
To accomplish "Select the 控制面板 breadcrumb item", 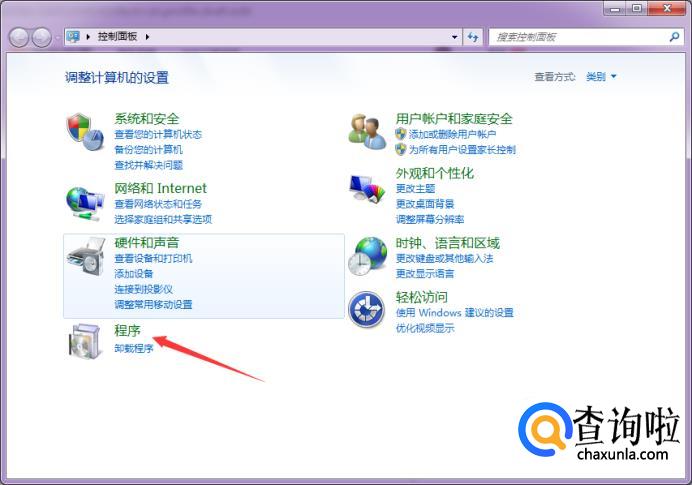I will 117,37.
